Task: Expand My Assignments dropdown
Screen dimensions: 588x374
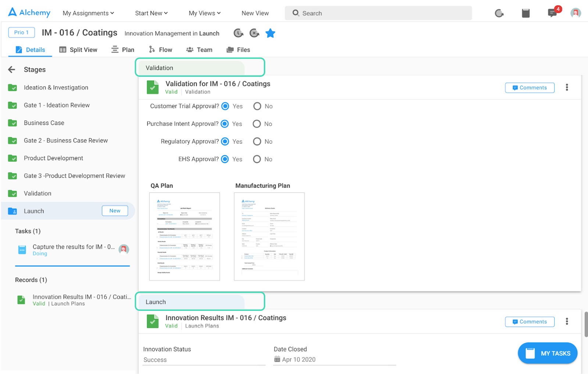Action: coord(88,13)
